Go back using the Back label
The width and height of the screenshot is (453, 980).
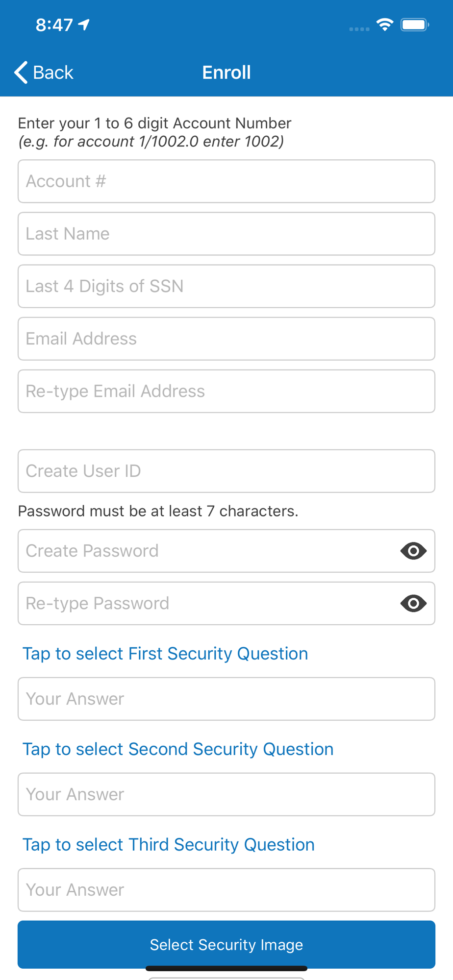point(53,73)
